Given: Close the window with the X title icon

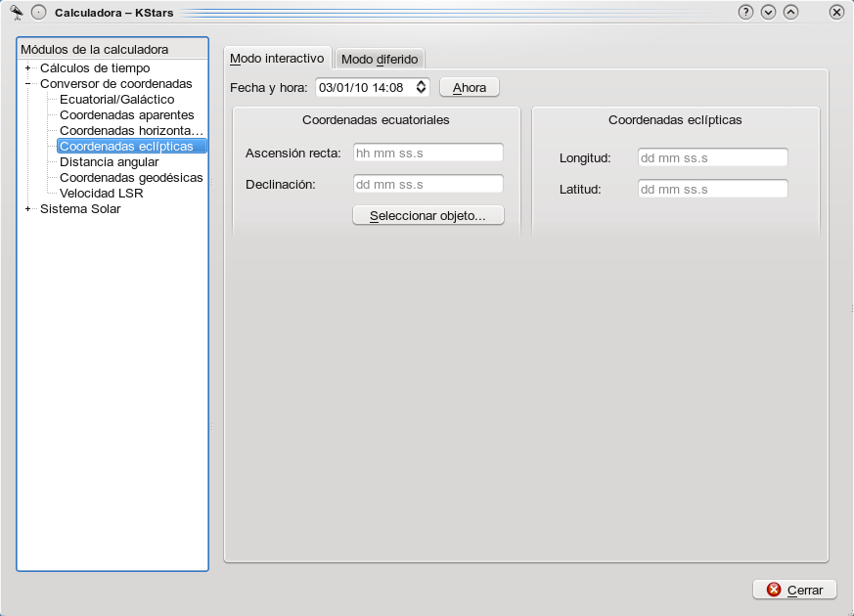Looking at the screenshot, I should [x=836, y=12].
